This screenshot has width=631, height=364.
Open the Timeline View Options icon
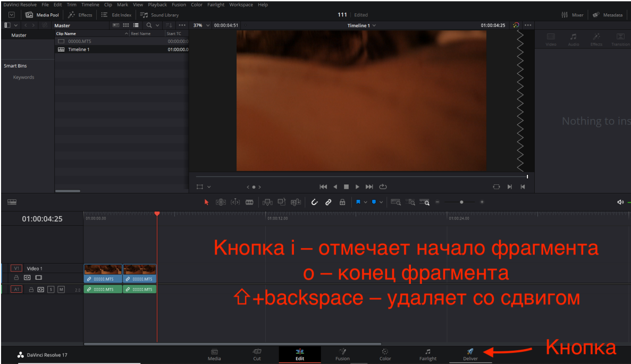pos(12,202)
